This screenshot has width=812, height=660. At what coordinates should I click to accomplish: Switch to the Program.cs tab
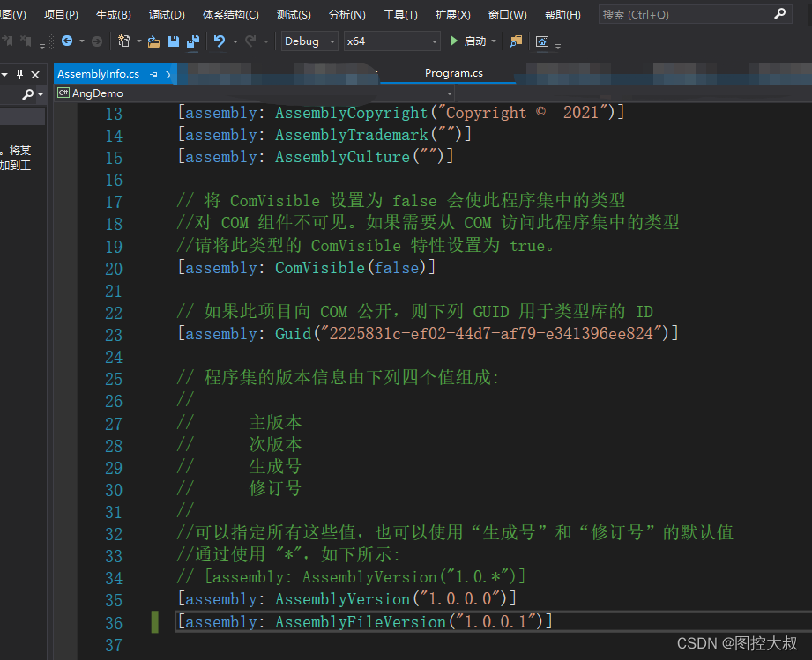click(x=454, y=73)
